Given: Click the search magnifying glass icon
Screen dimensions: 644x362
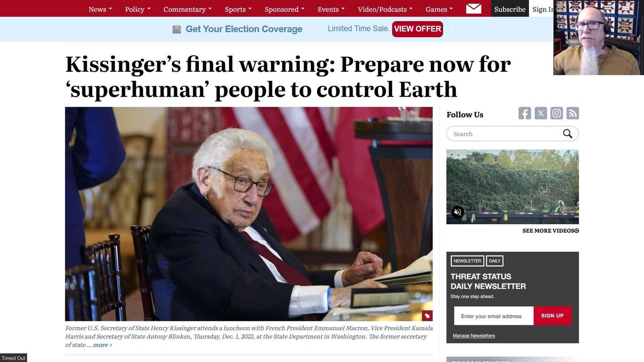Looking at the screenshot, I should (x=568, y=134).
